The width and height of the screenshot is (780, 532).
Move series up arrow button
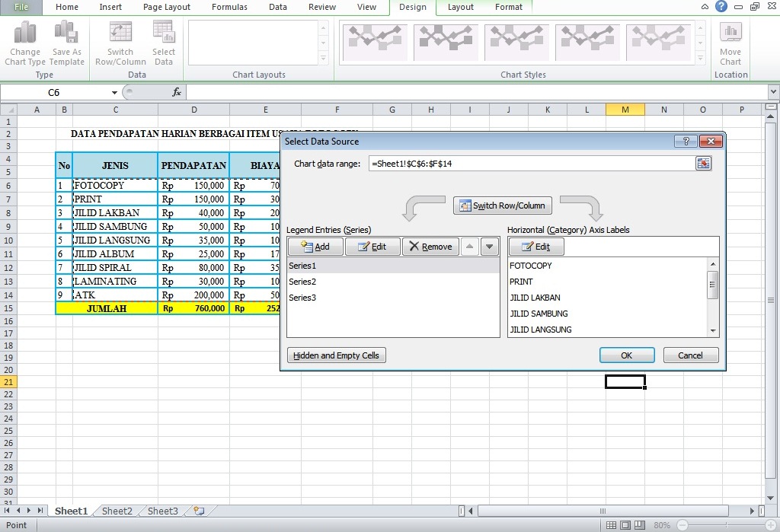click(x=469, y=247)
